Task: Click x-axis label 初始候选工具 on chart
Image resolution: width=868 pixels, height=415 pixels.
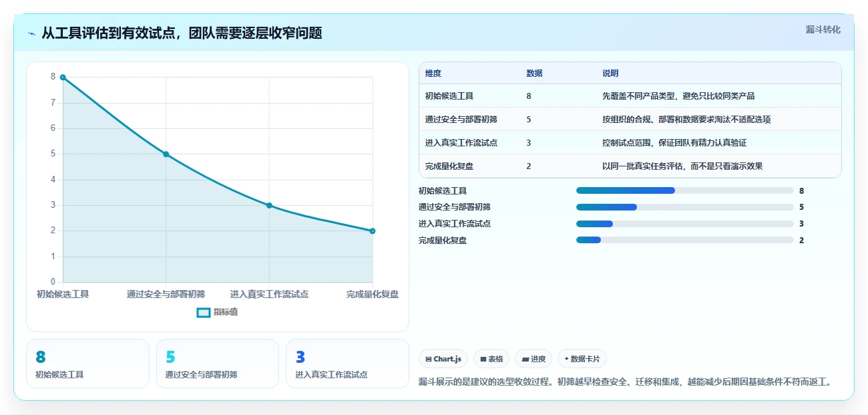Action: (63, 294)
